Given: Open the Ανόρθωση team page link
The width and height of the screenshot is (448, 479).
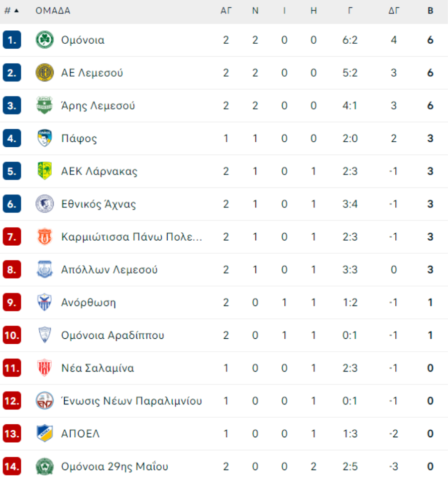Looking at the screenshot, I should pos(89,302).
